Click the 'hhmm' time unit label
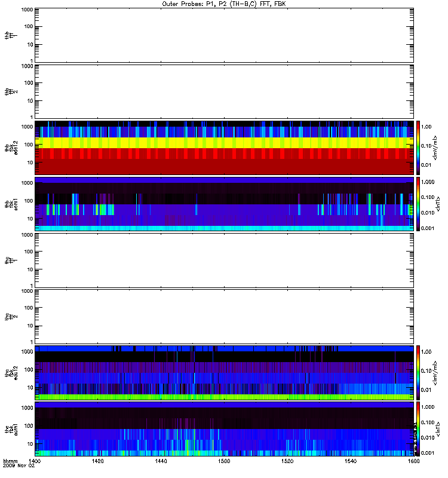The height and width of the screenshot is (478, 448). click(10, 461)
